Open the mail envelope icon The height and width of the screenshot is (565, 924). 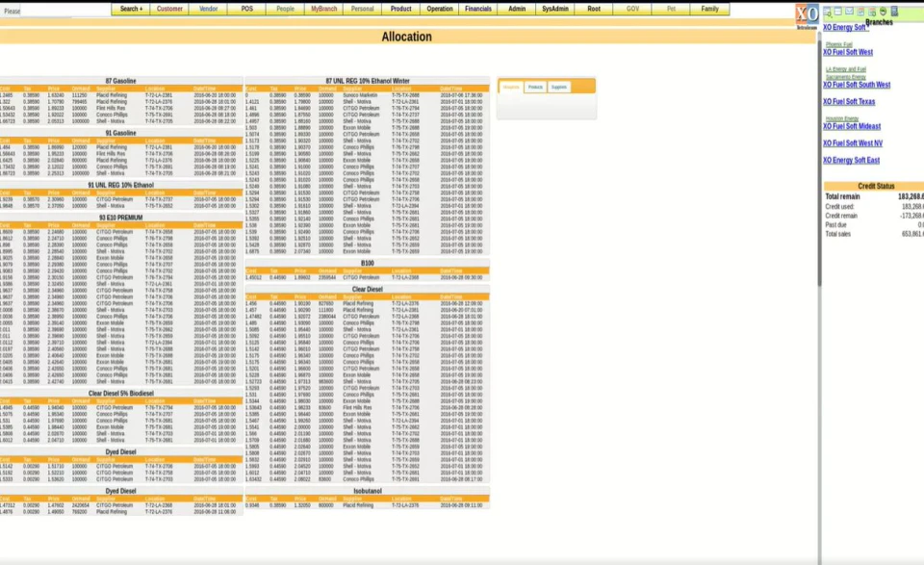coord(849,12)
